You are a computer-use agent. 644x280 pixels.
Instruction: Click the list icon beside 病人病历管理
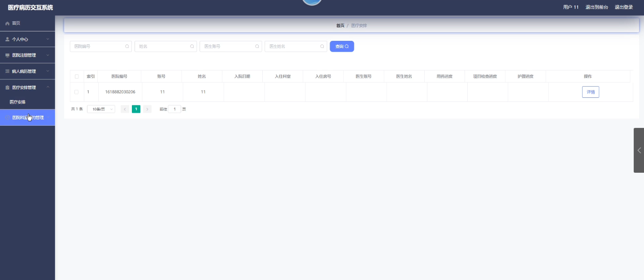point(7,71)
